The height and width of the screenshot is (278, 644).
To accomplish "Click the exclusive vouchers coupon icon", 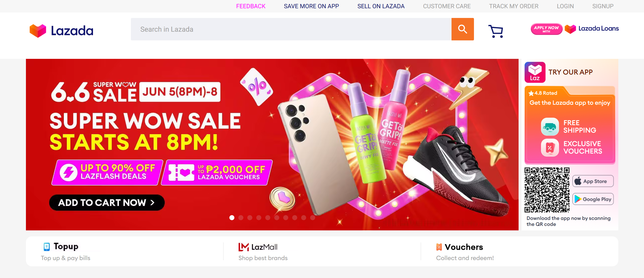I will coord(550,148).
